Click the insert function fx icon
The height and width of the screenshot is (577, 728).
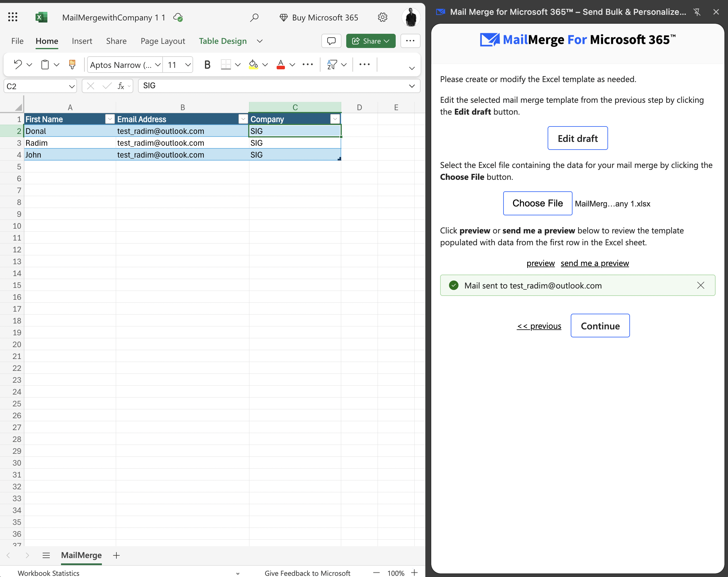pyautogui.click(x=121, y=86)
